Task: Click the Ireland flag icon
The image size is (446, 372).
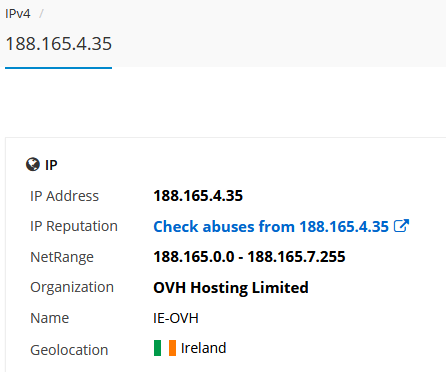Action: [x=165, y=348]
